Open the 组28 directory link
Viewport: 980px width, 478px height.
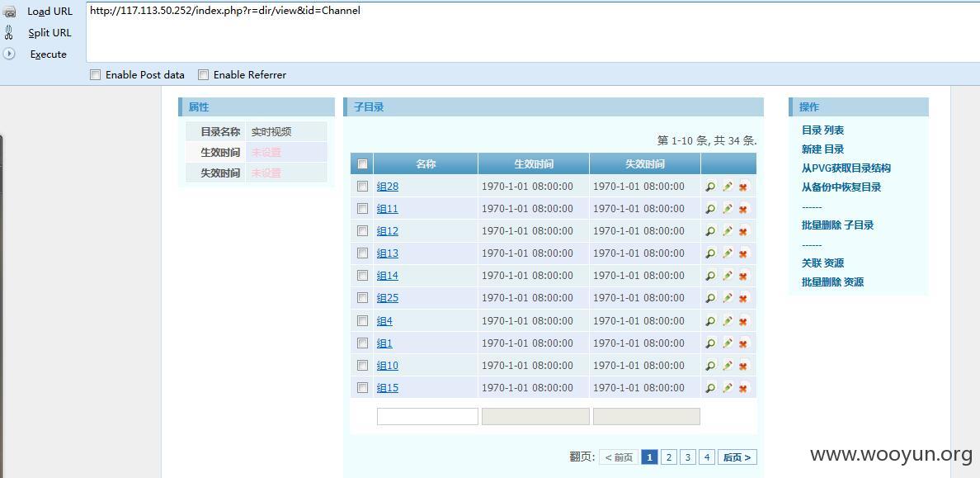pos(388,187)
